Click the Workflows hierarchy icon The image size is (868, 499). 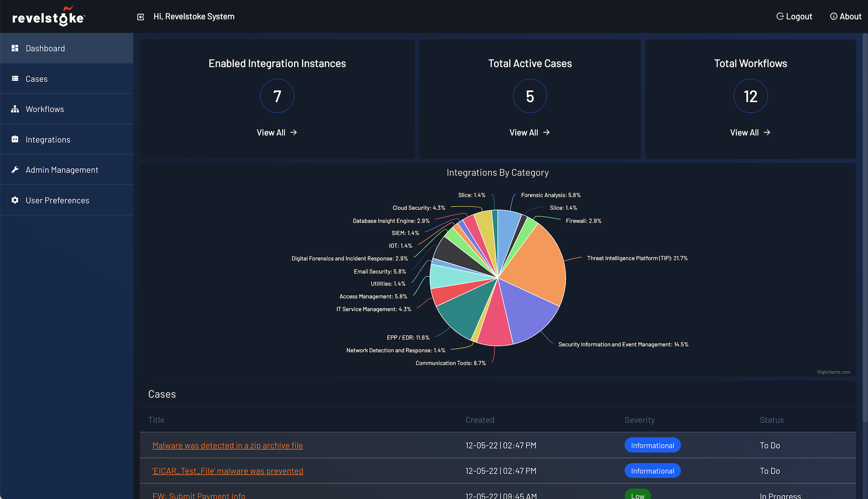tap(15, 109)
